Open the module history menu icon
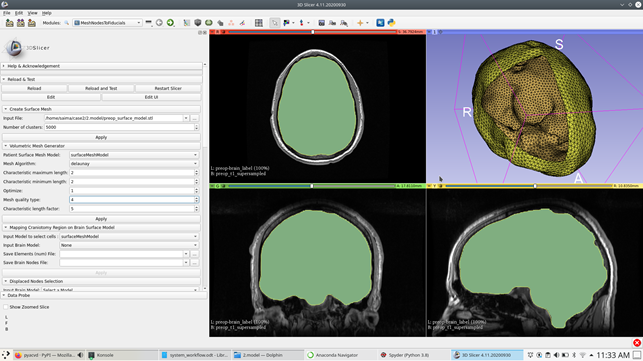 click(148, 23)
